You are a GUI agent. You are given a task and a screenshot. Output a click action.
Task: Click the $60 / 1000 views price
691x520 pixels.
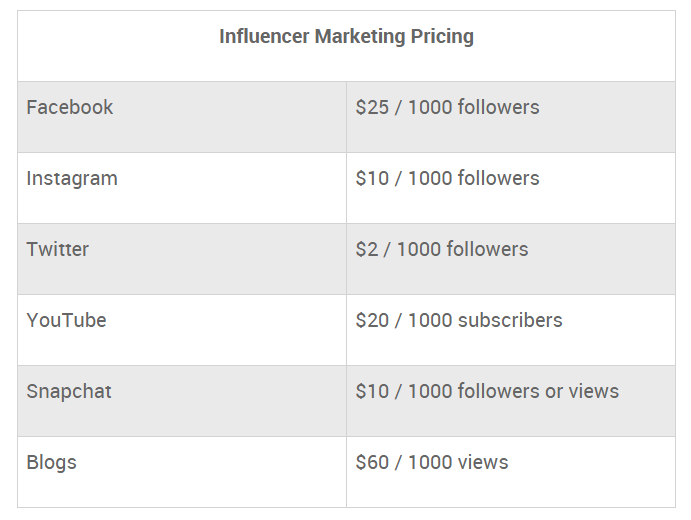click(432, 462)
